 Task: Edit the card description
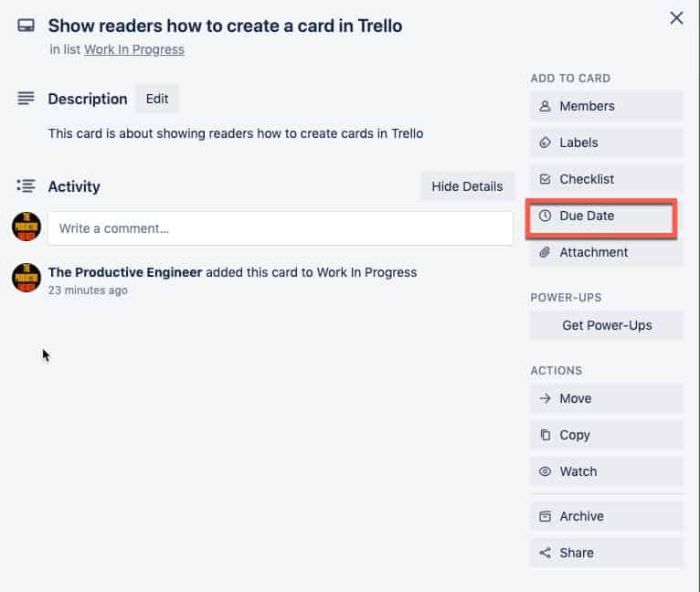coord(156,99)
